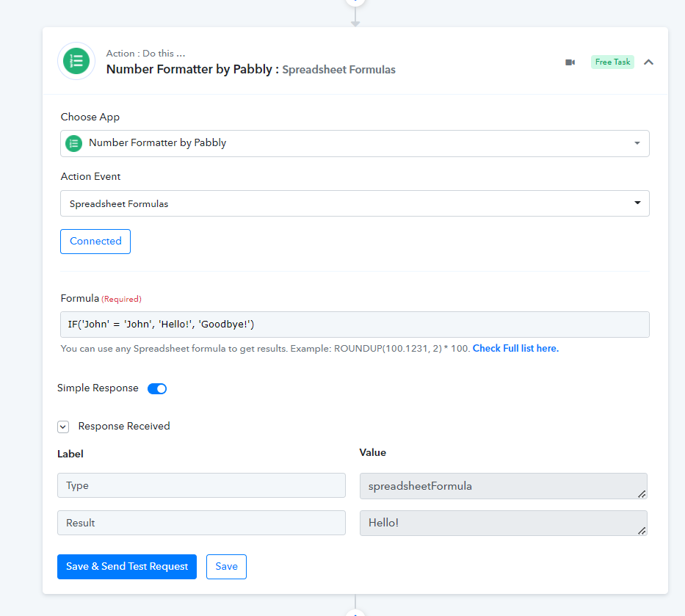Open the video tutorial camera icon
685x616 pixels.
point(570,62)
